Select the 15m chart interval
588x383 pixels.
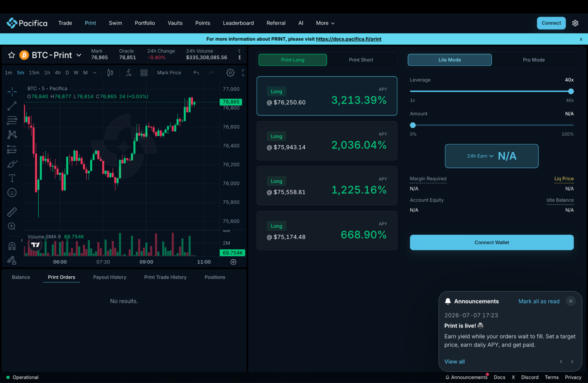point(34,73)
